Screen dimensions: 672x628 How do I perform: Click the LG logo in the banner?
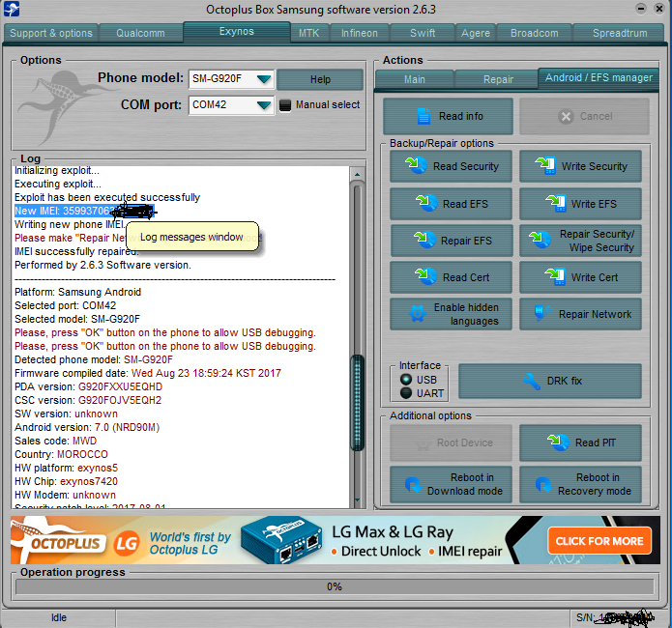(127, 543)
